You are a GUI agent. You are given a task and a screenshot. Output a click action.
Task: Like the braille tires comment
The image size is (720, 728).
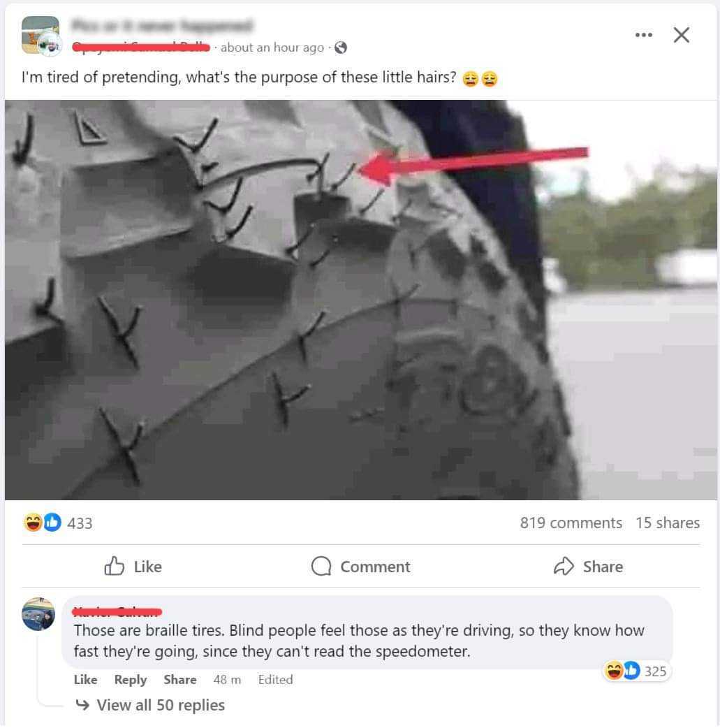pyautogui.click(x=85, y=679)
